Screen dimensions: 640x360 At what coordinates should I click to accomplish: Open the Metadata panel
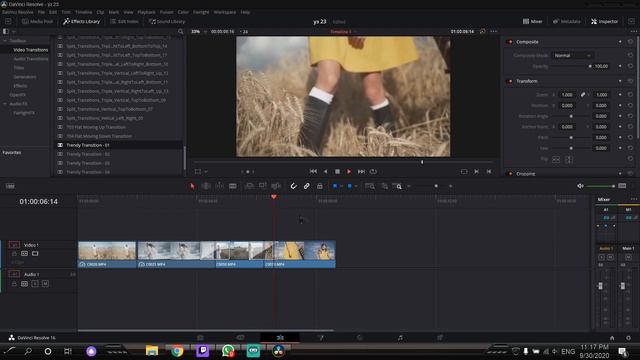[x=567, y=21]
